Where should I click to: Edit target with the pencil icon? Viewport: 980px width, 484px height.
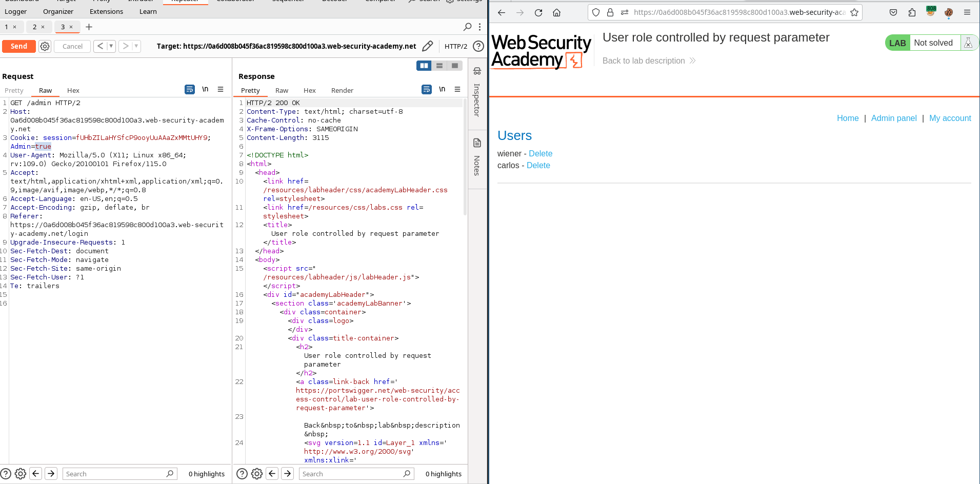click(x=427, y=46)
